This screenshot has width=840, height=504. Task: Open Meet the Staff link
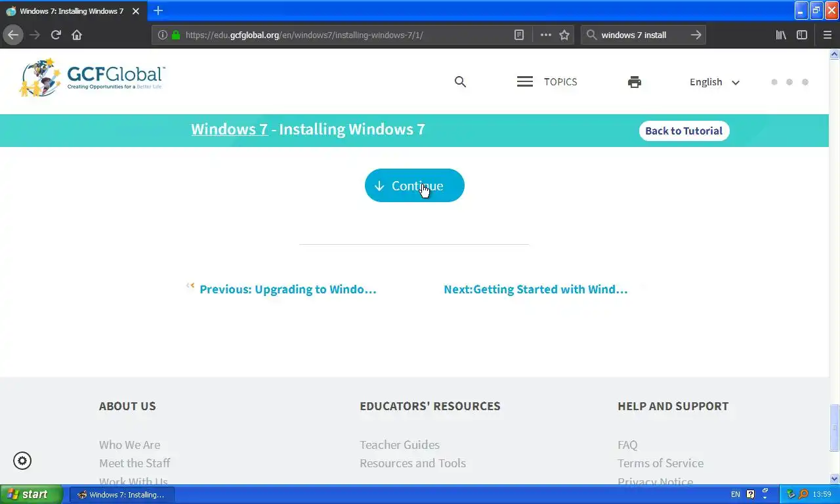(x=135, y=463)
